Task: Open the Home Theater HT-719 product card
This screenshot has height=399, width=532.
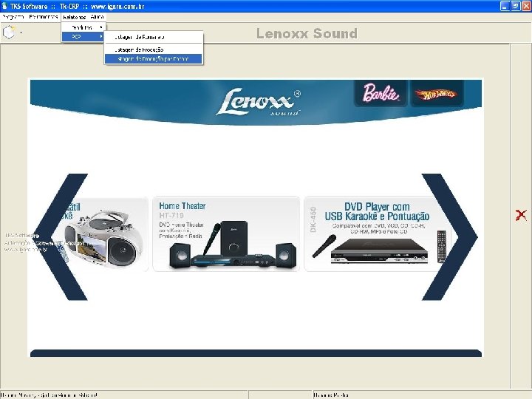Action: [x=226, y=233]
